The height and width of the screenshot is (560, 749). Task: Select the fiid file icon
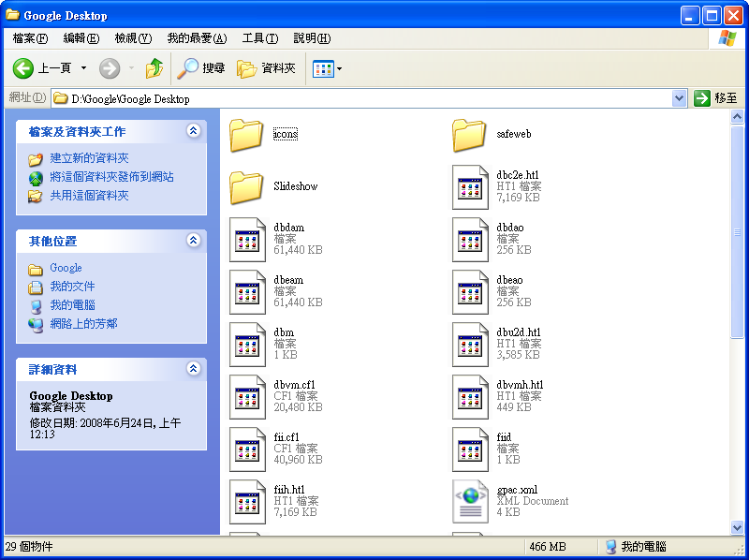pos(470,450)
